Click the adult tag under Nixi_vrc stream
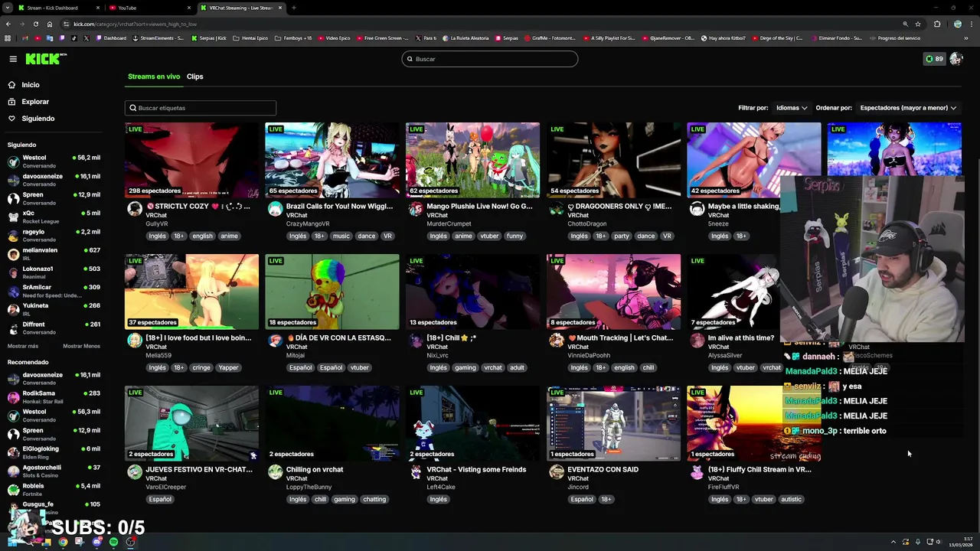 tap(517, 367)
